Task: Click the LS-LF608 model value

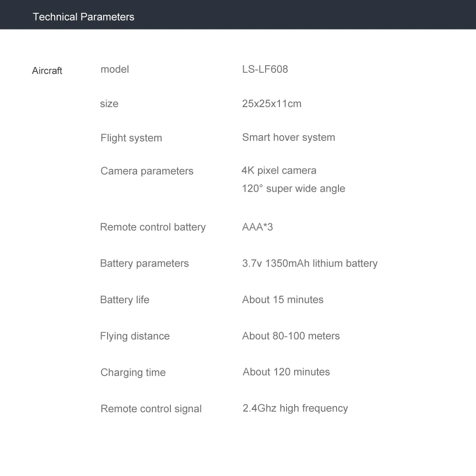Action: [x=265, y=69]
